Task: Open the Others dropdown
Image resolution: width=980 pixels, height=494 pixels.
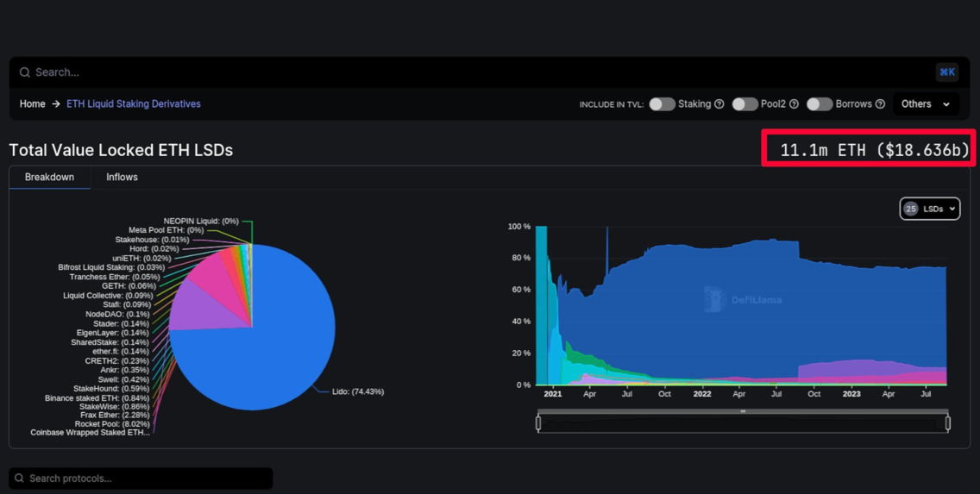Action: tap(926, 104)
